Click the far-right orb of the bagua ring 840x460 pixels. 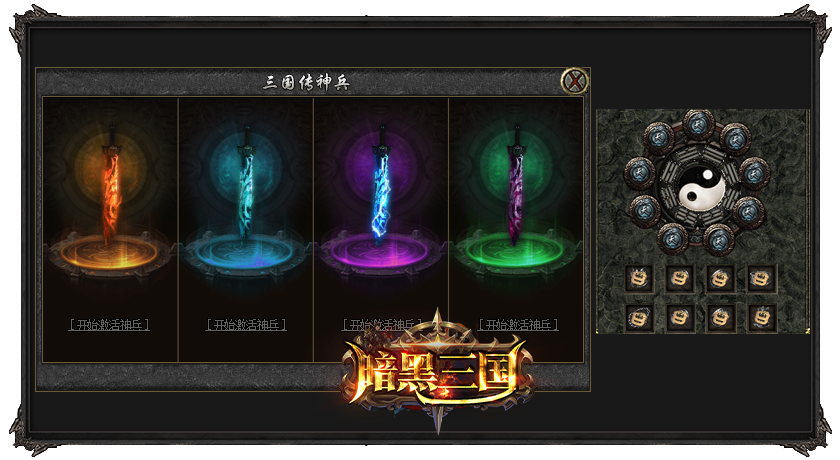(x=755, y=174)
